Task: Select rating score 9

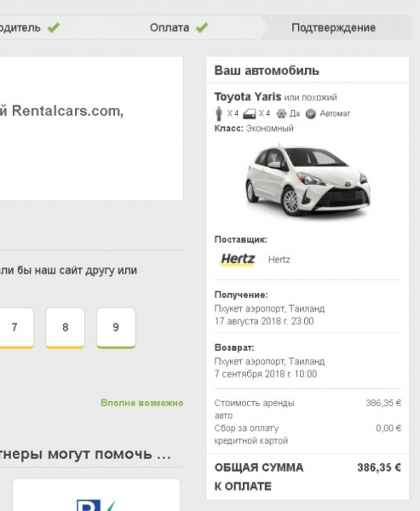Action: click(116, 328)
